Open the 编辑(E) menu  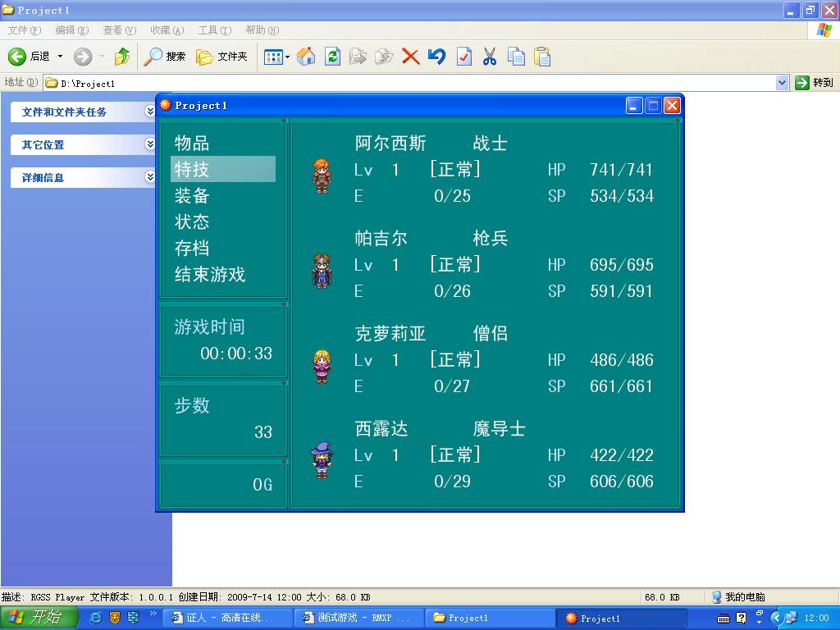coord(72,30)
